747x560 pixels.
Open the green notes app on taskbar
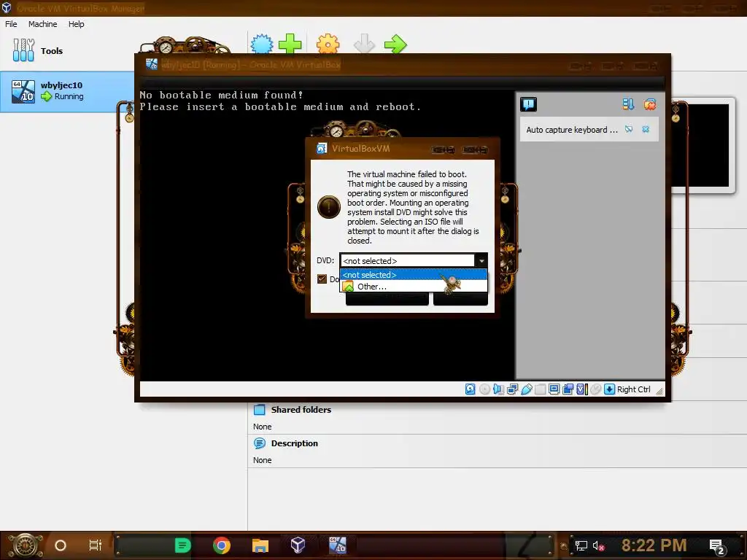click(x=183, y=545)
